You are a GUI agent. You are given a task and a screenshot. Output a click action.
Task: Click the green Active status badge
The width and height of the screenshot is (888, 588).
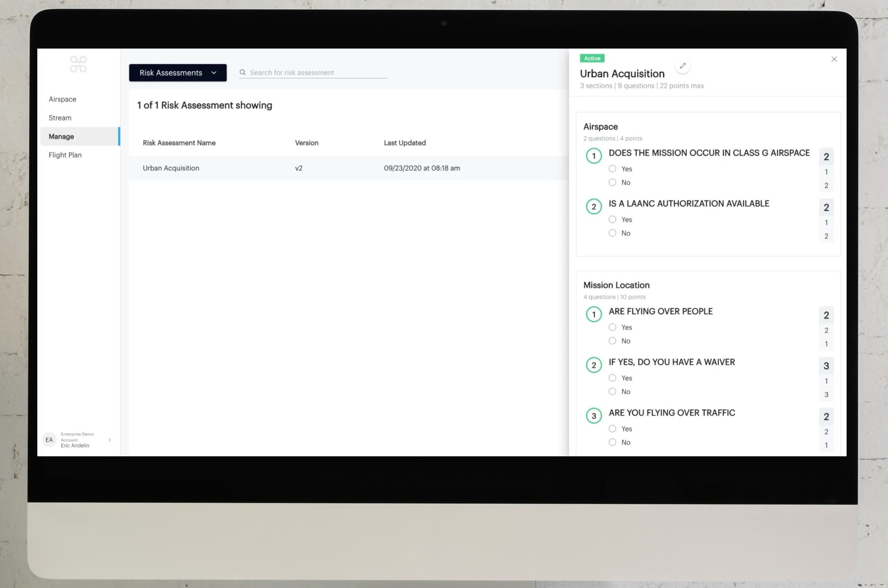[592, 59]
